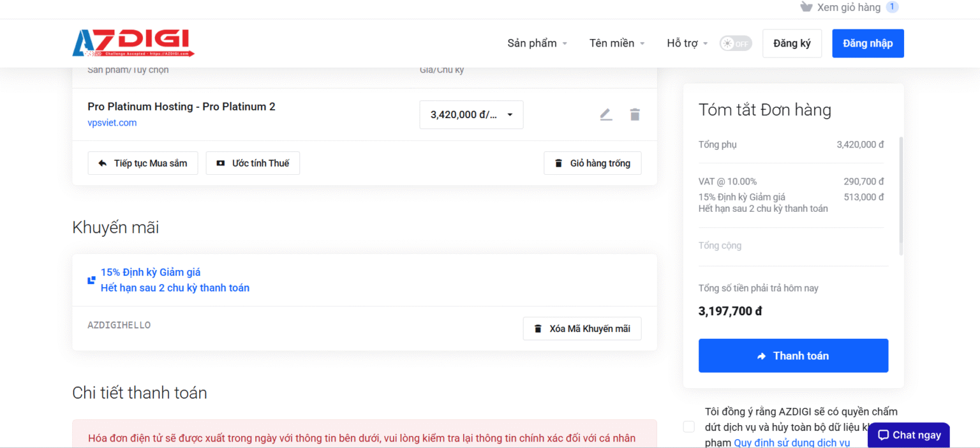Open the Hỗ trợ menu
This screenshot has height=448, width=980.
point(687,43)
